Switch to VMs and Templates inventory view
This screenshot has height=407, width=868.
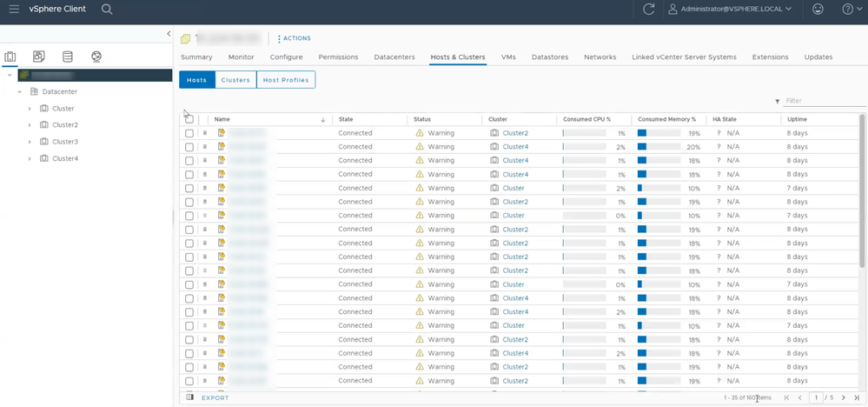point(38,57)
